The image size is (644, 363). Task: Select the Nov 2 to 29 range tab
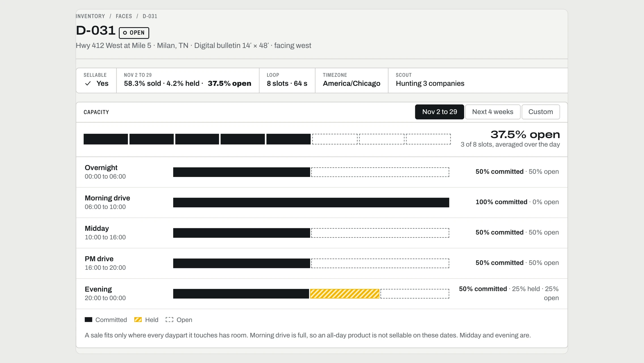(439, 112)
